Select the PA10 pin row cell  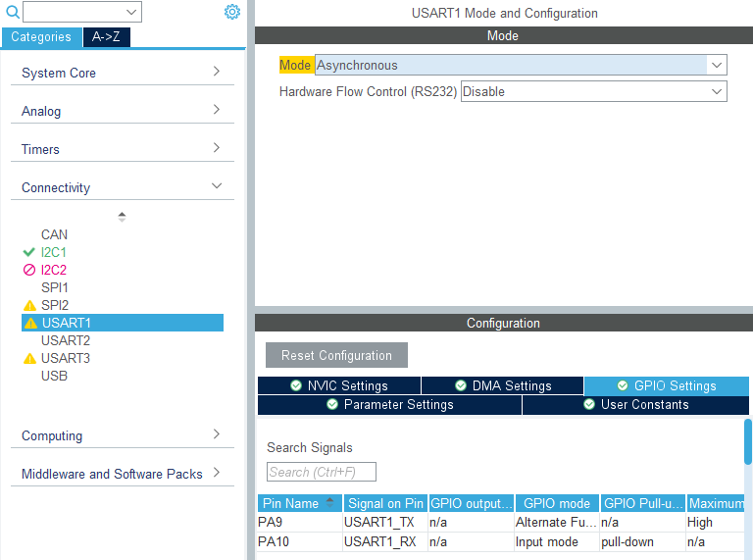[300, 541]
